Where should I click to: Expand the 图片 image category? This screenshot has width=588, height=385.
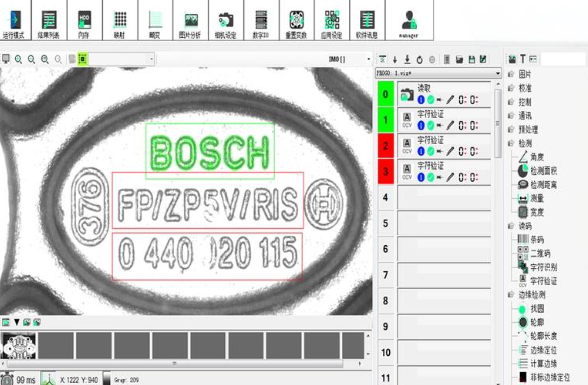coord(511,74)
